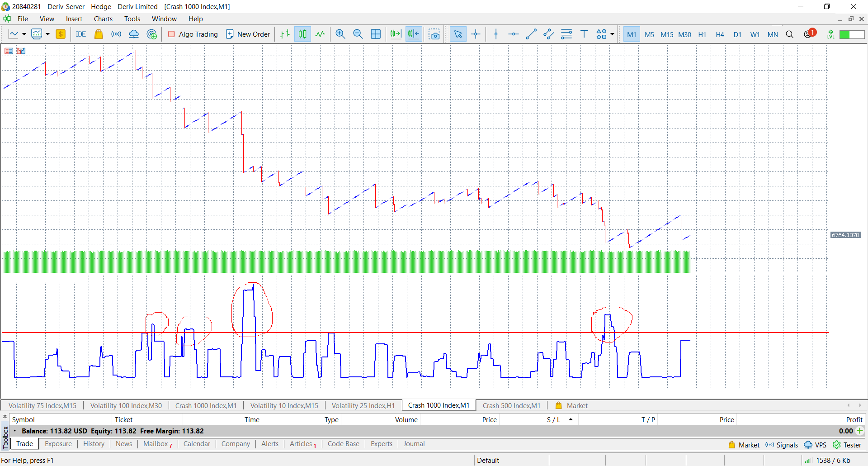Open the objects shapes dropdown arrow

pos(612,34)
